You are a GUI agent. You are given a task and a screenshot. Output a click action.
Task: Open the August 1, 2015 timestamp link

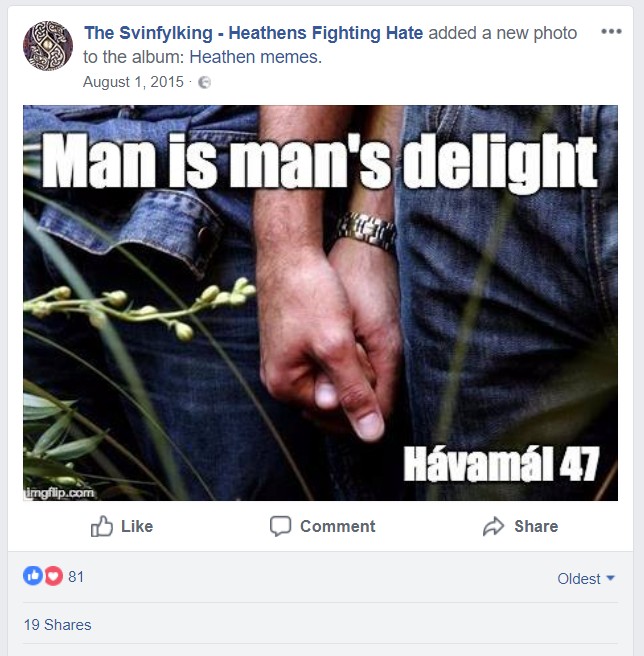133,82
